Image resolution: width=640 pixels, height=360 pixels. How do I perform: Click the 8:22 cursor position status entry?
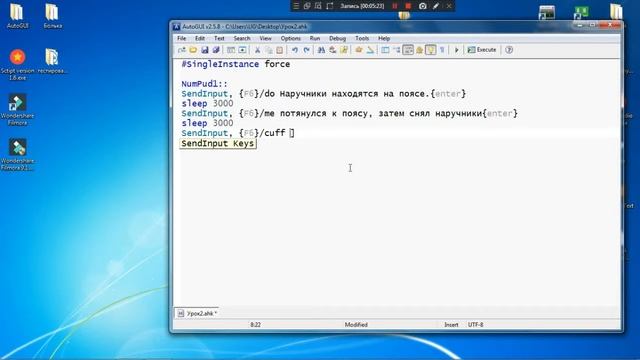click(x=256, y=325)
